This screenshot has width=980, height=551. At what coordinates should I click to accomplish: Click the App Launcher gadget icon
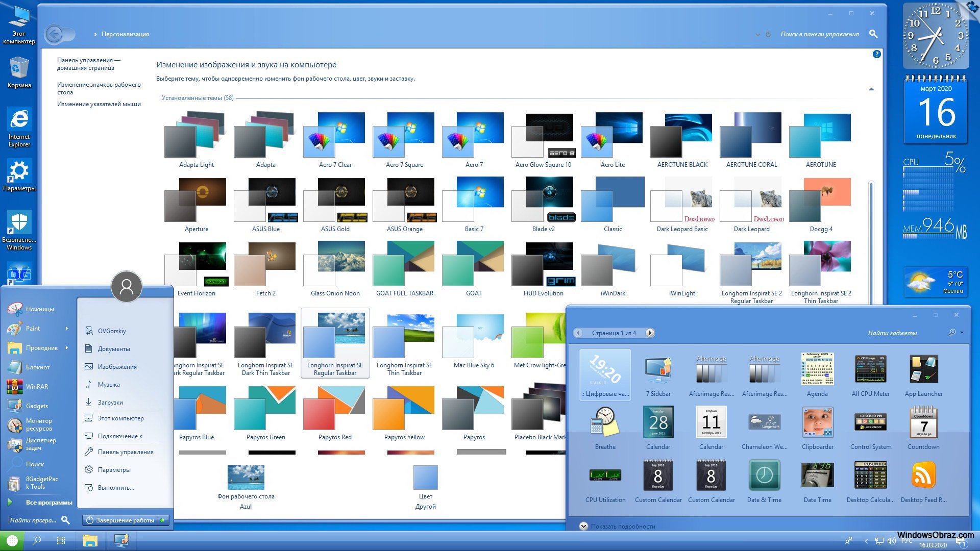[x=923, y=370]
